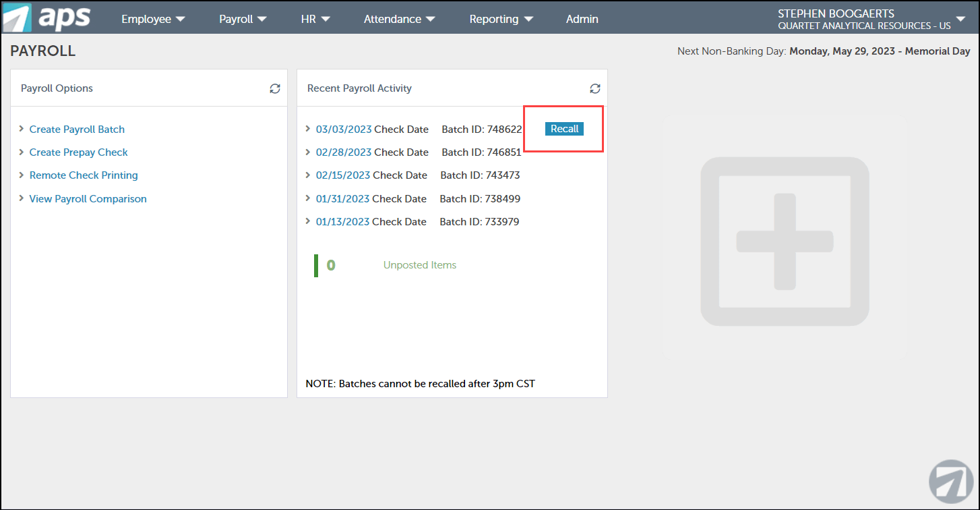Open Create Prepay Check
980x510 pixels.
tap(78, 152)
